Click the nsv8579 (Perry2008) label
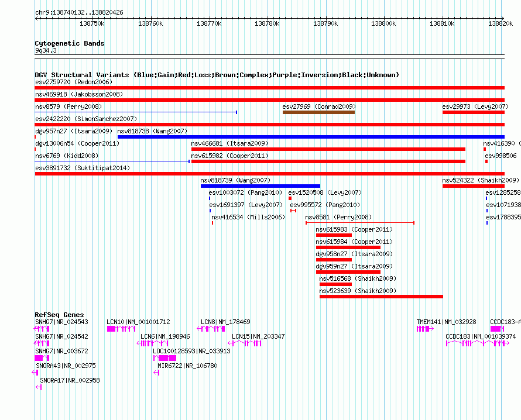 click(68, 106)
